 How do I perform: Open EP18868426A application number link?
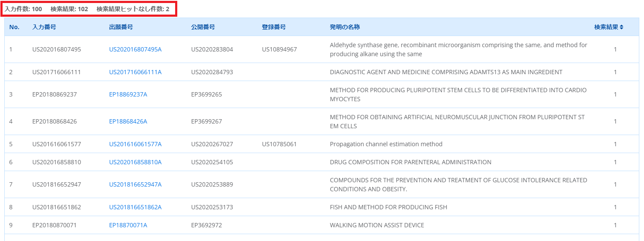[x=128, y=121]
